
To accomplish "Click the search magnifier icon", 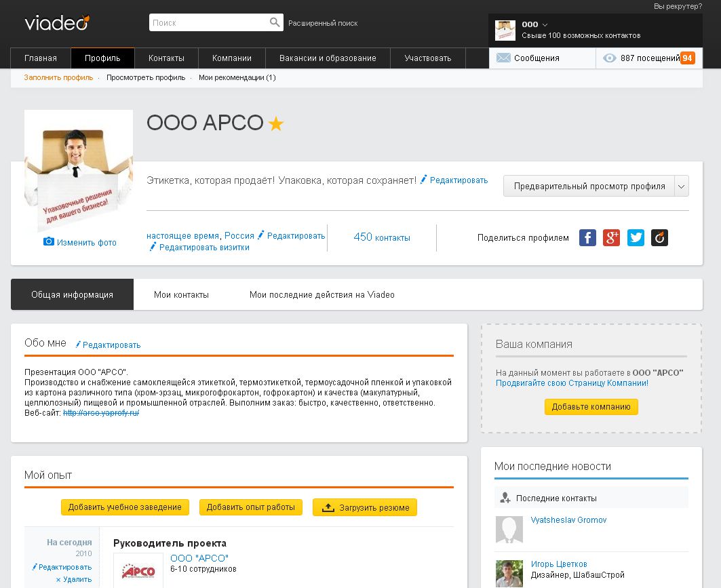I will [x=275, y=22].
